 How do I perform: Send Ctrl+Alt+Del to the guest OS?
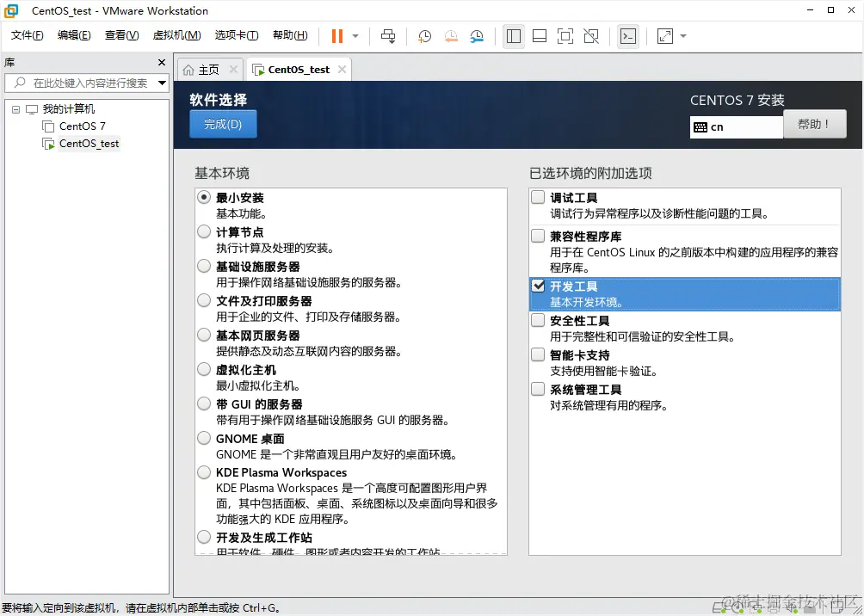pyautogui.click(x=388, y=36)
